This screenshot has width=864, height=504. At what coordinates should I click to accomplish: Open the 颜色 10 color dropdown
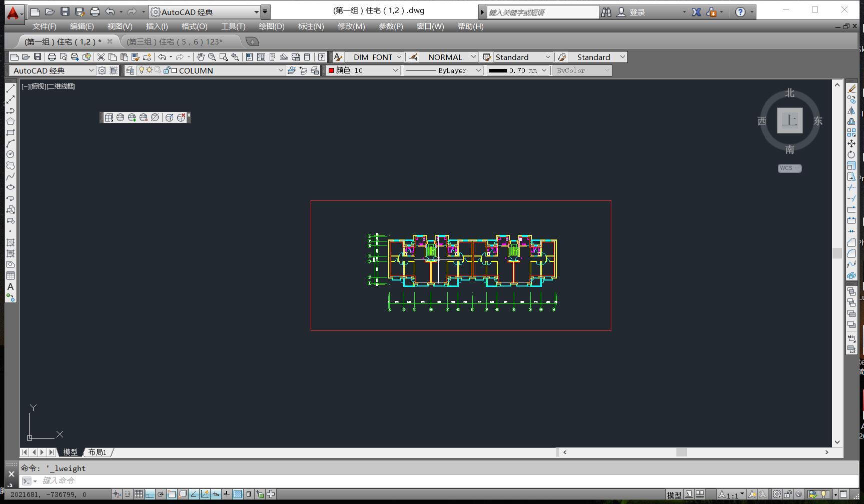point(395,70)
